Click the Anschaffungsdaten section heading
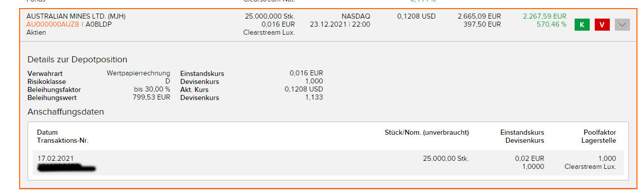The width and height of the screenshot is (644, 193). point(66,112)
